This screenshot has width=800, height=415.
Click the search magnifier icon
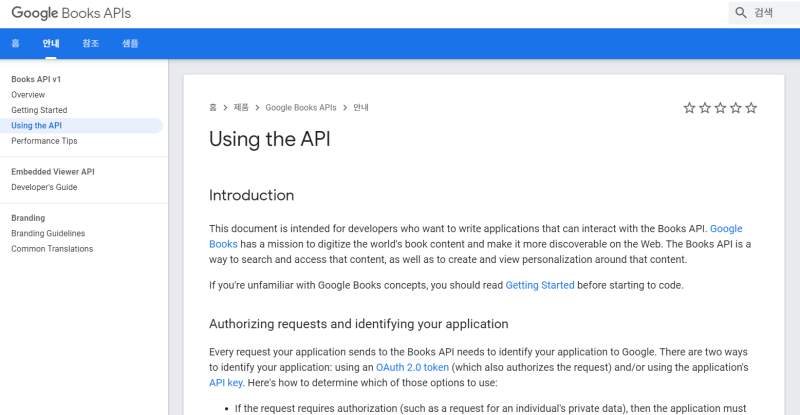tap(741, 12)
